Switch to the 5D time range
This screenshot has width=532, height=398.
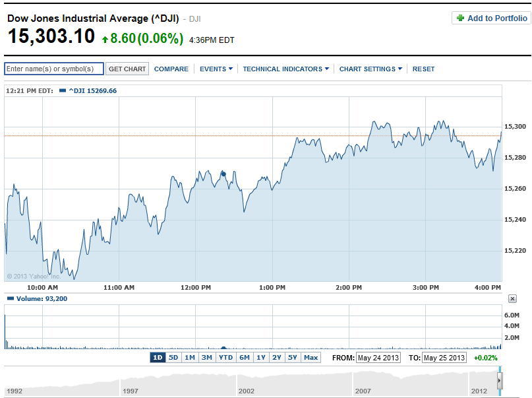(x=173, y=358)
